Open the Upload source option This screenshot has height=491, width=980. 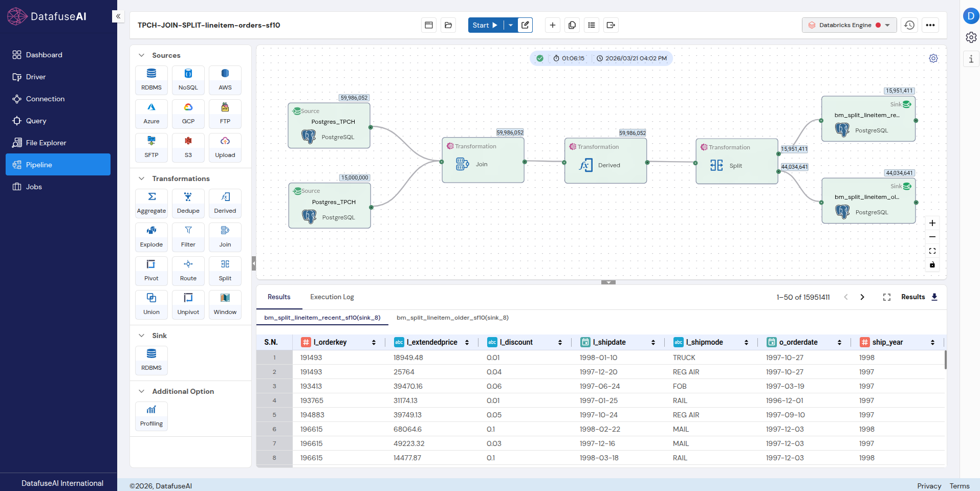225,147
